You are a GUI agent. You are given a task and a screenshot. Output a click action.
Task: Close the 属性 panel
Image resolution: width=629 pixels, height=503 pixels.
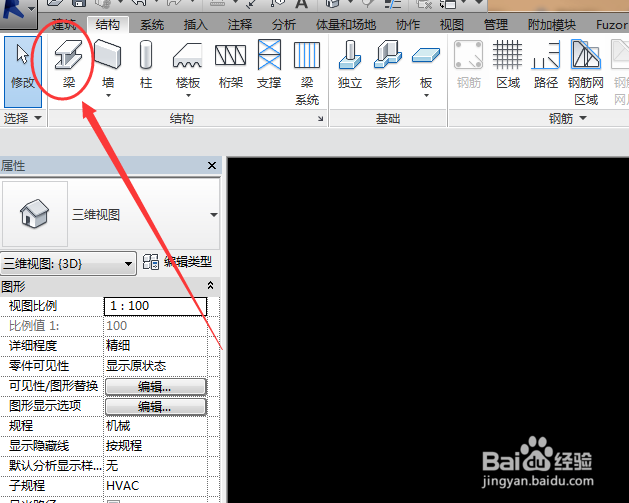(212, 165)
